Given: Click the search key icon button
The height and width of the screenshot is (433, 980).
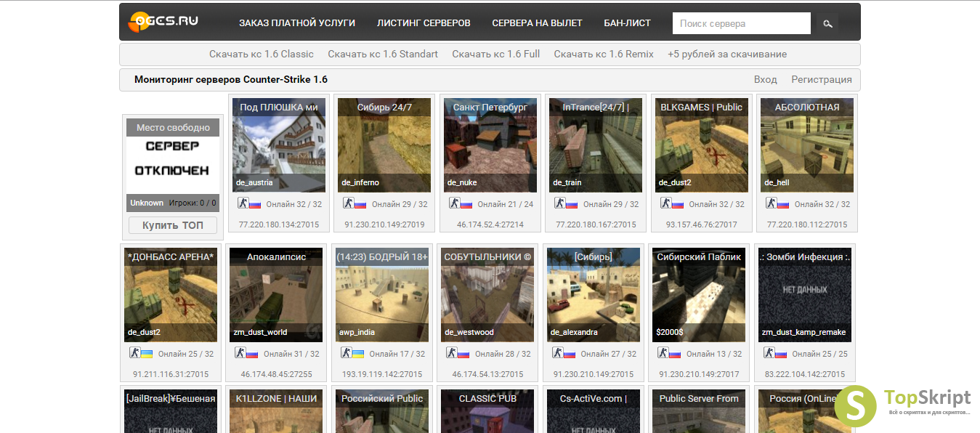Looking at the screenshot, I should [827, 23].
